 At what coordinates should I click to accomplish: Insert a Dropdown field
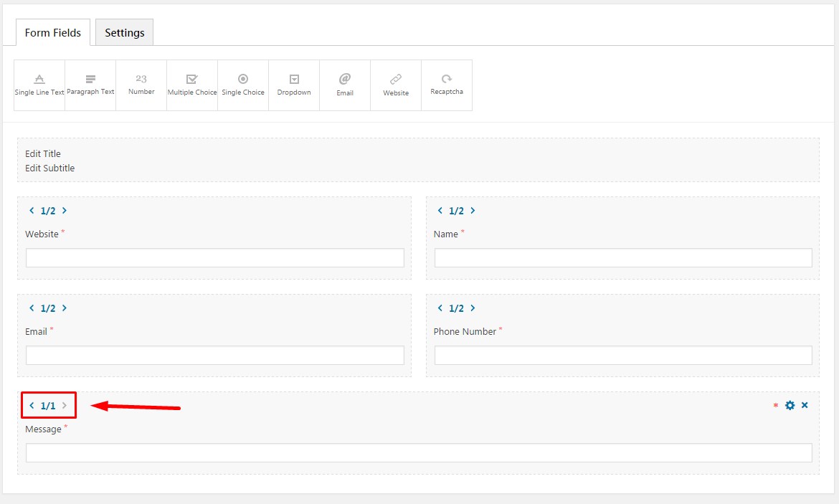(x=294, y=85)
